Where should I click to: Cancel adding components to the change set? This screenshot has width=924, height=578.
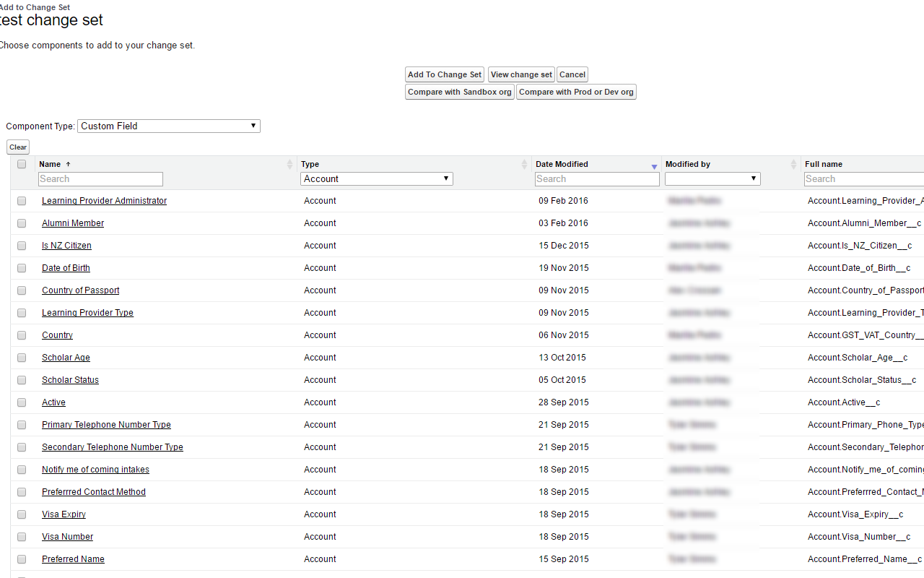pyautogui.click(x=572, y=74)
